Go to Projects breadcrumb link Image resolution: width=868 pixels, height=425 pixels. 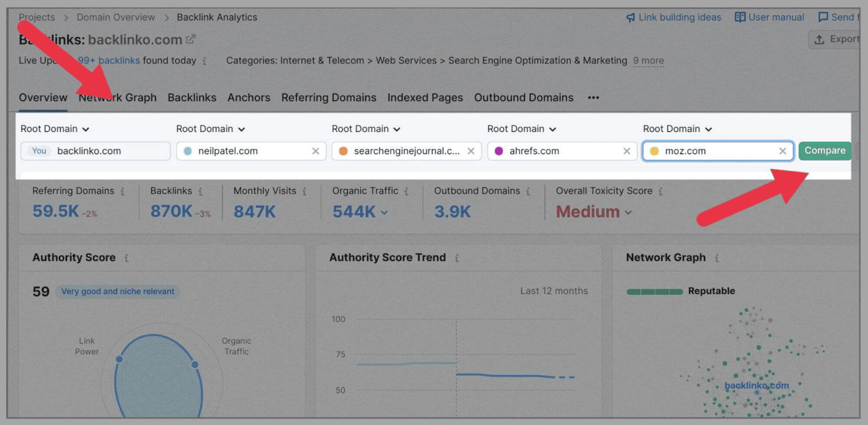(x=37, y=17)
